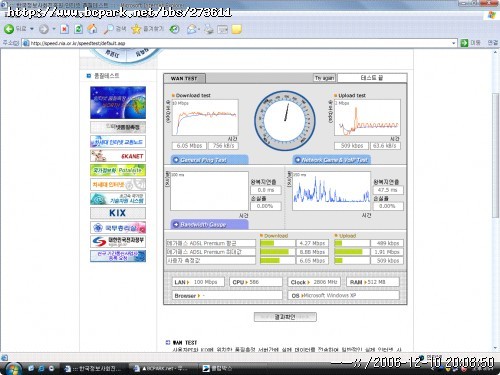The height and width of the screenshot is (375, 500).
Task: Select the WAN TEST tab
Action: pos(184,78)
